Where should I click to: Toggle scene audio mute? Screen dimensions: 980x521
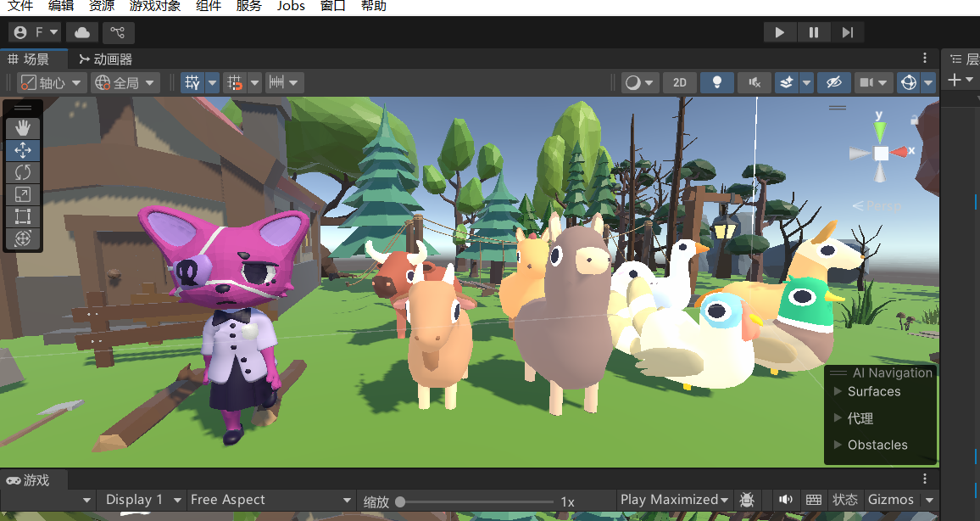[x=754, y=82]
